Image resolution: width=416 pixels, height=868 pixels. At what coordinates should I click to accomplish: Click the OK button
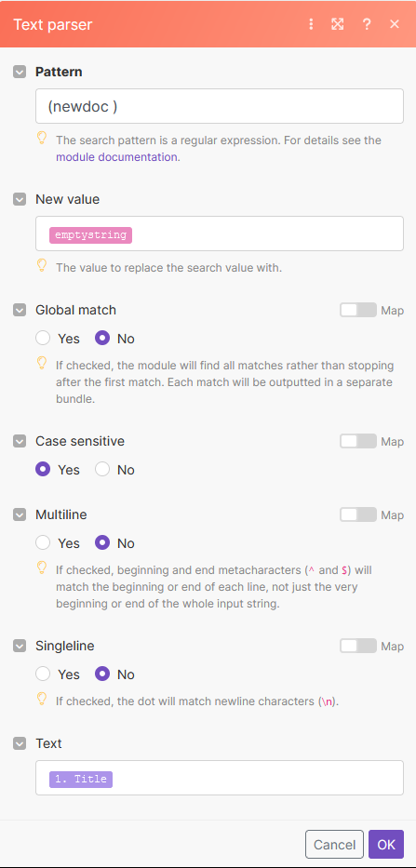pyautogui.click(x=386, y=844)
